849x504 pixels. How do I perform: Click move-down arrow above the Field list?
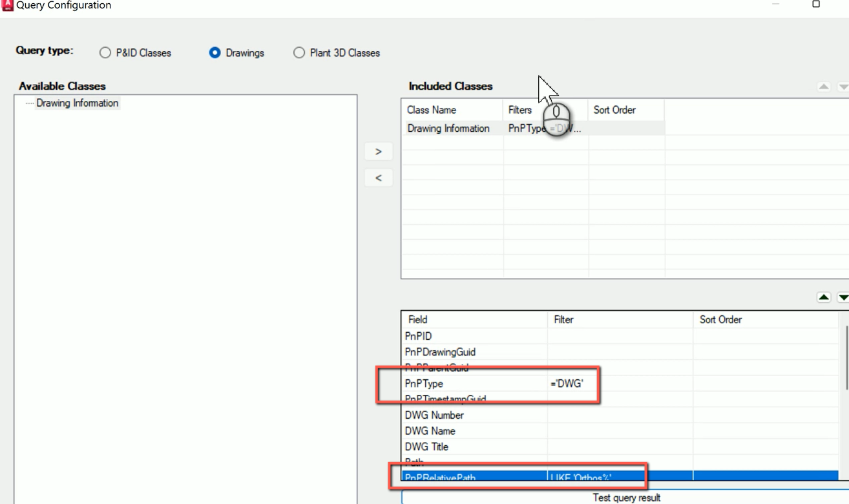844,297
